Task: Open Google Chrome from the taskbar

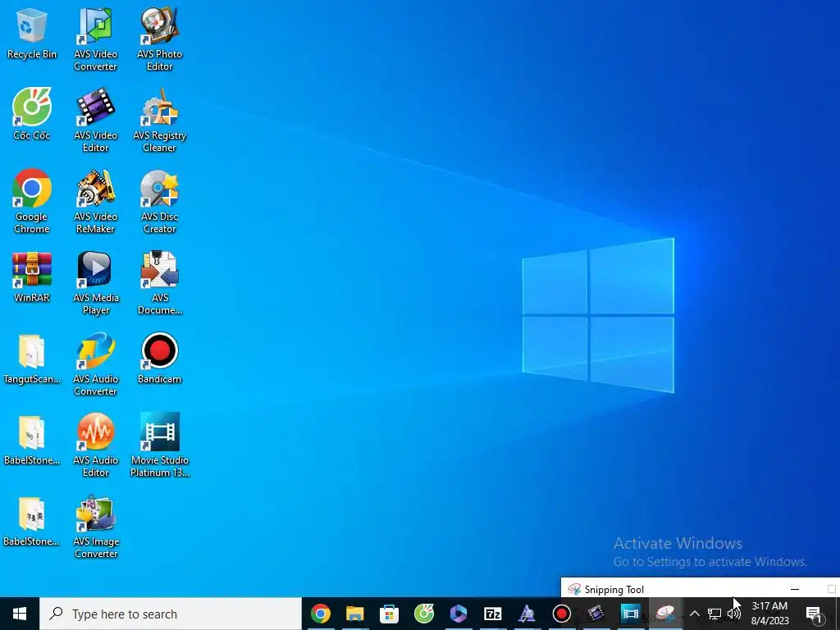Action: click(x=321, y=614)
